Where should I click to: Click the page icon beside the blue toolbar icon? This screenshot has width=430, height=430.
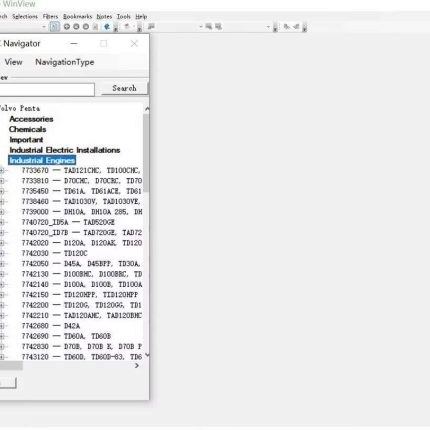coord(95,27)
